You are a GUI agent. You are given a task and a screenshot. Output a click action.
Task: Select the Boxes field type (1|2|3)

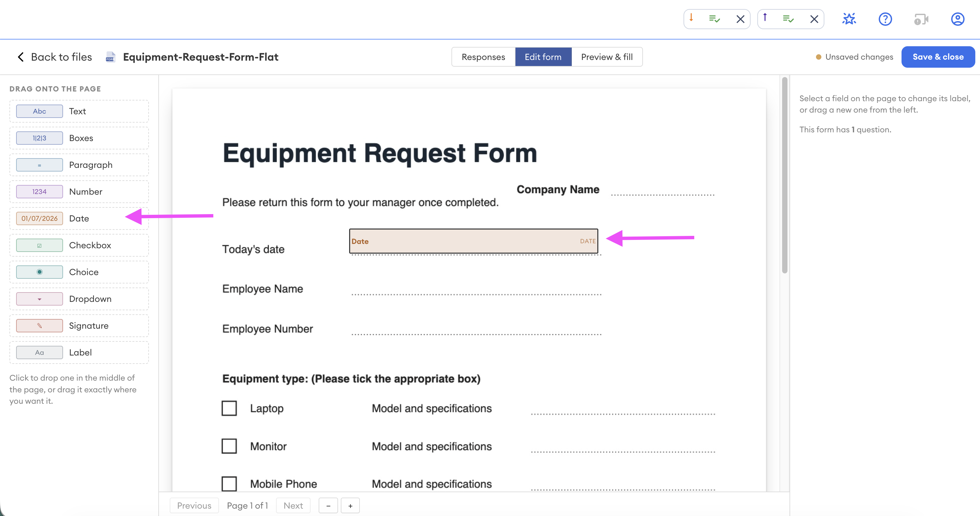[79, 138]
